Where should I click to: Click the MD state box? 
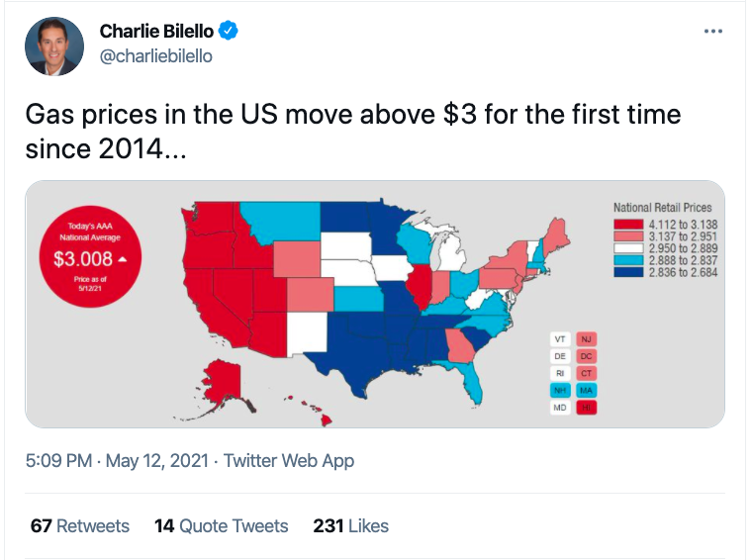click(559, 407)
